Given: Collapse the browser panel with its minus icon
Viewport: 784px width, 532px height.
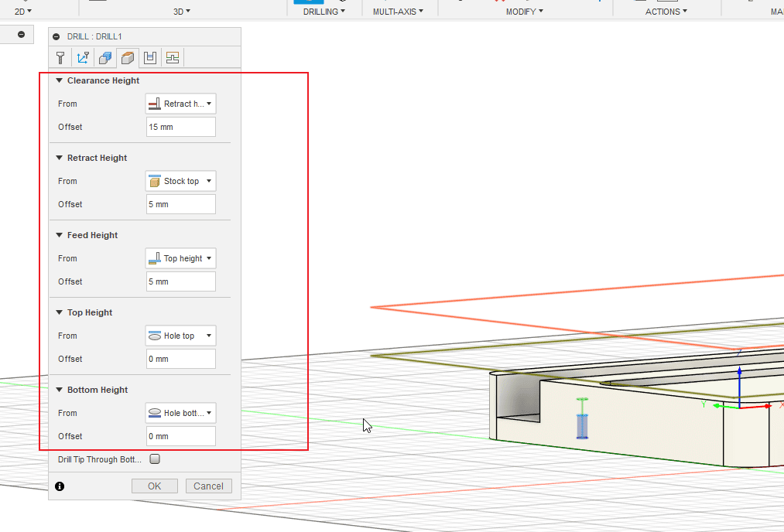Looking at the screenshot, I should tap(21, 35).
